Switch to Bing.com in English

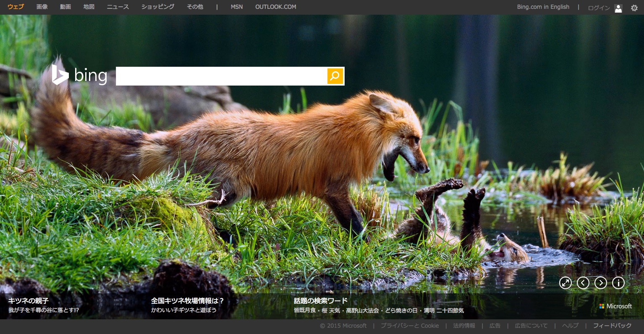coord(543,7)
